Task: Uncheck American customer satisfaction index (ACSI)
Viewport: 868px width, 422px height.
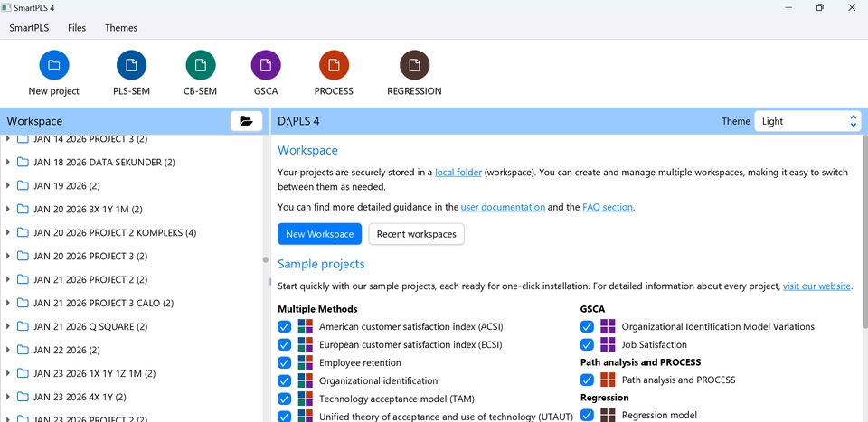Action: 285,327
